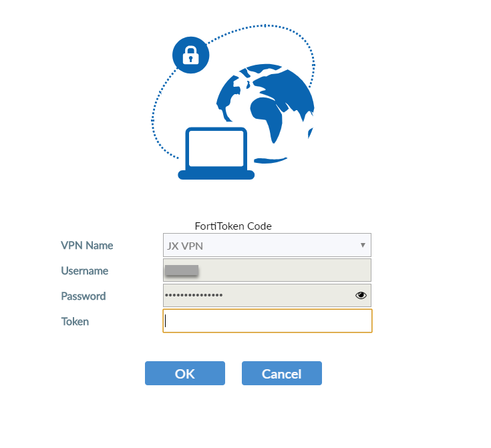
Task: Click the blue globe illustration
Action: tap(266, 114)
